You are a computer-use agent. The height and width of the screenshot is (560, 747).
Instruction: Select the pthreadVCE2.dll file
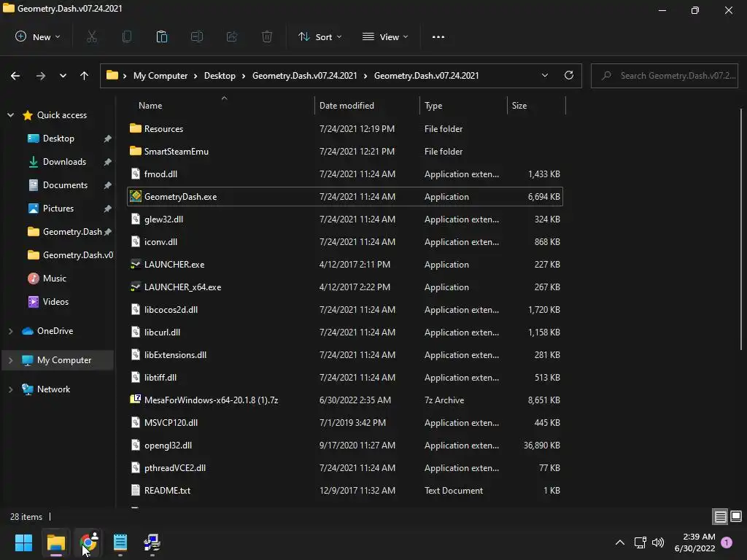click(345, 467)
